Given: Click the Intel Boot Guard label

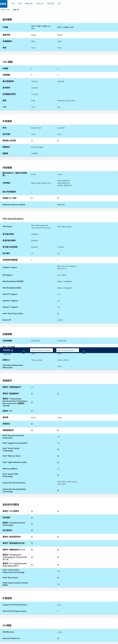Looking at the screenshot, I should pos(10,578).
